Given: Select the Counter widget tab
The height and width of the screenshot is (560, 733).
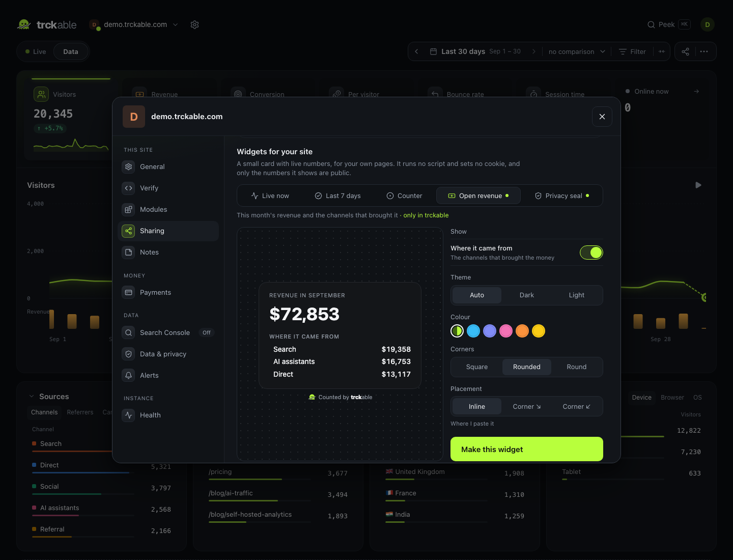Looking at the screenshot, I should [x=405, y=196].
